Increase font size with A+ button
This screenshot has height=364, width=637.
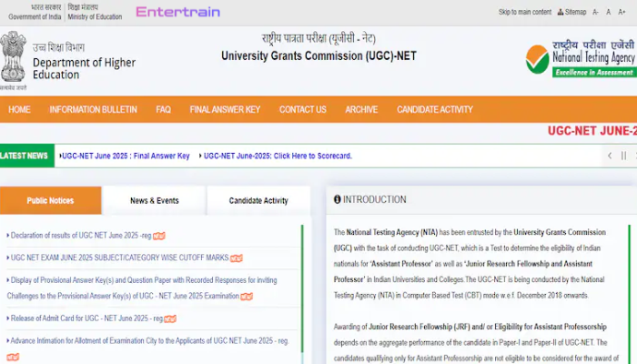click(x=622, y=12)
